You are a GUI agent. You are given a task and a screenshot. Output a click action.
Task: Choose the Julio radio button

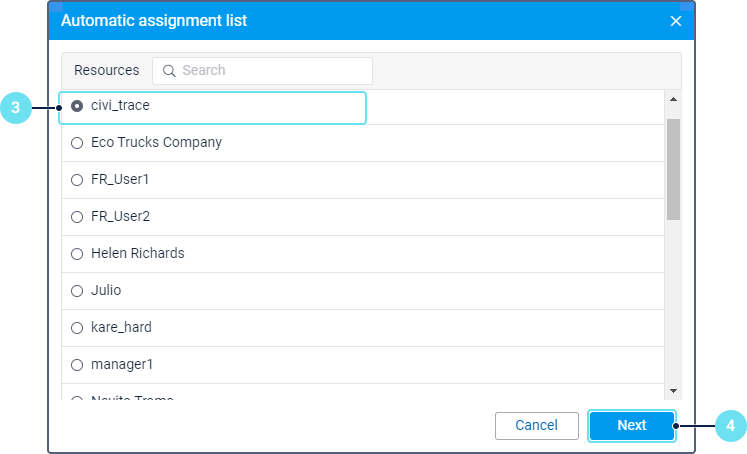tap(77, 291)
